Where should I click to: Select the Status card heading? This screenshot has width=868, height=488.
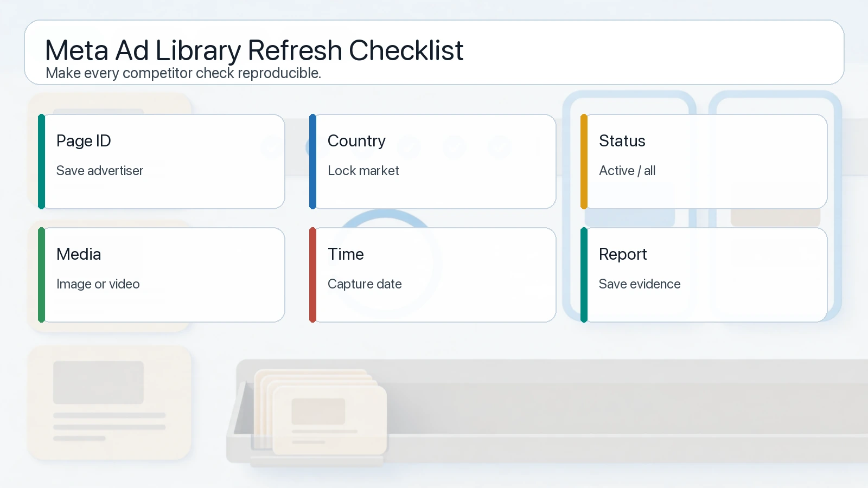point(622,141)
